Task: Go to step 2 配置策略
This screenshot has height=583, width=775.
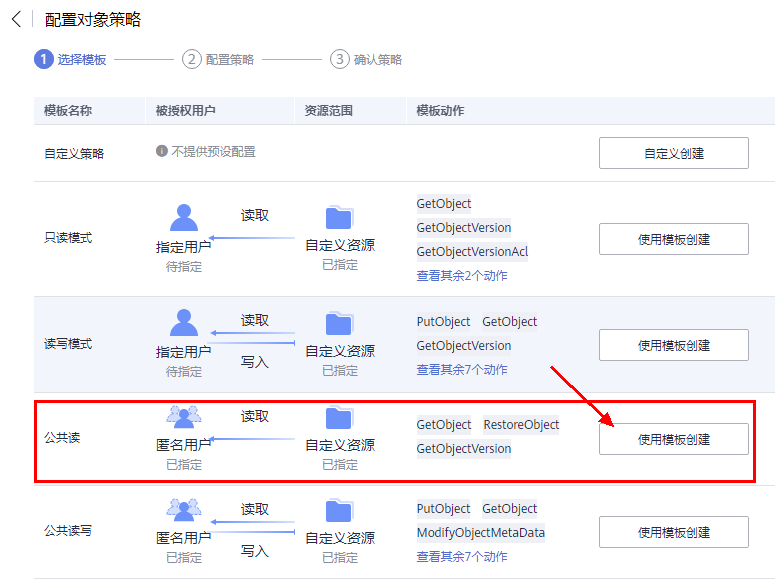Action: [192, 59]
